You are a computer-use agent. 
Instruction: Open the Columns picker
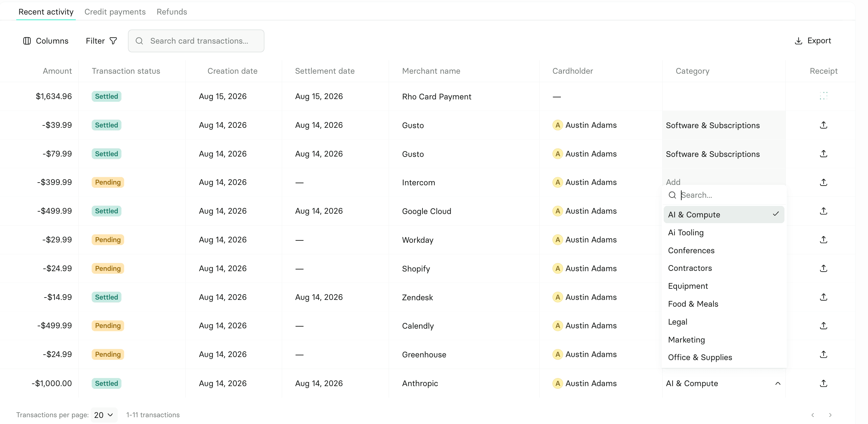pos(46,41)
